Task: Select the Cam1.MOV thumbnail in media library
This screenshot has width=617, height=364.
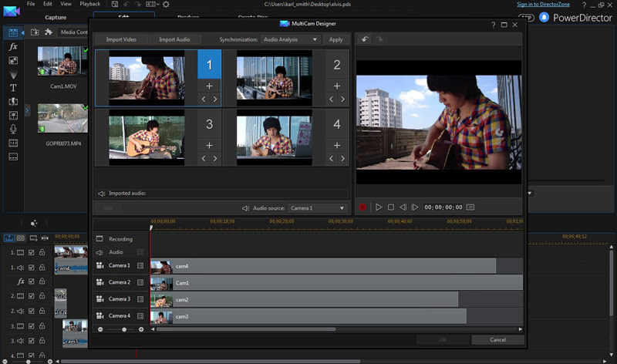Action: (x=63, y=61)
